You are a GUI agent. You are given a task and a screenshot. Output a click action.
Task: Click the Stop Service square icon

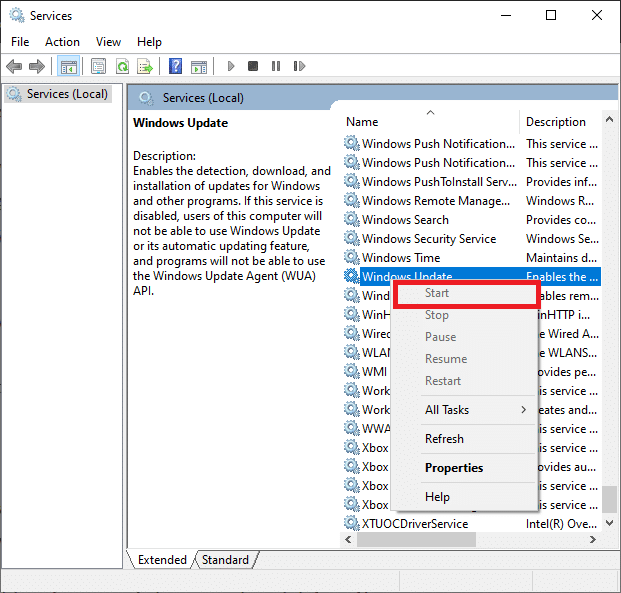point(253,67)
